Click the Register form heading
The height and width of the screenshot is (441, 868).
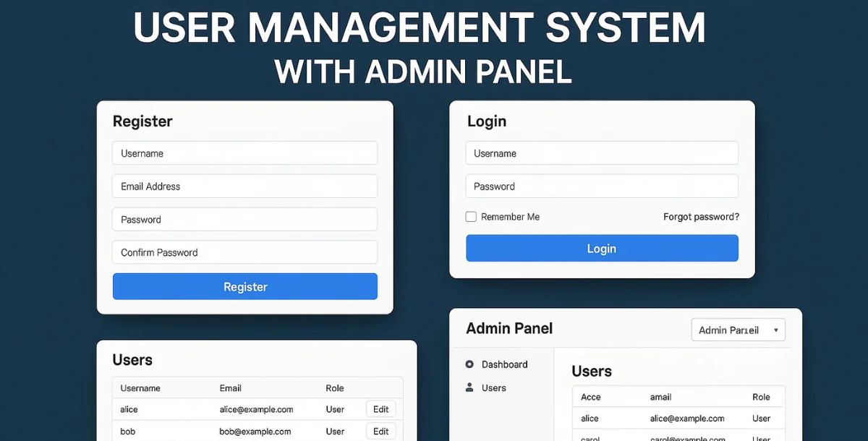point(142,121)
